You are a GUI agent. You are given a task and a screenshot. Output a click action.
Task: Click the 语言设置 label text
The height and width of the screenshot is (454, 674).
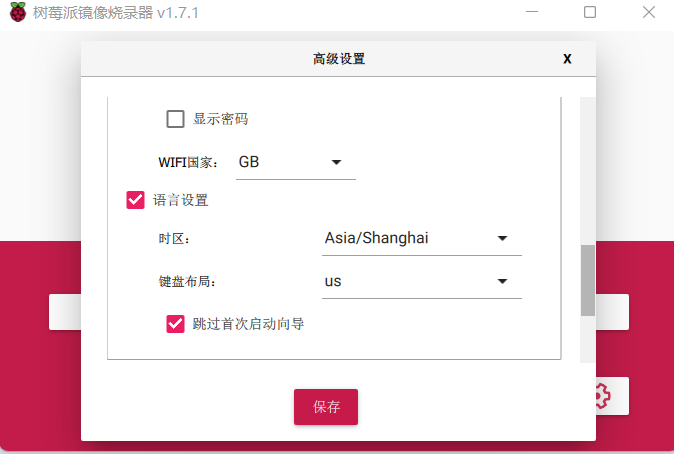click(181, 200)
